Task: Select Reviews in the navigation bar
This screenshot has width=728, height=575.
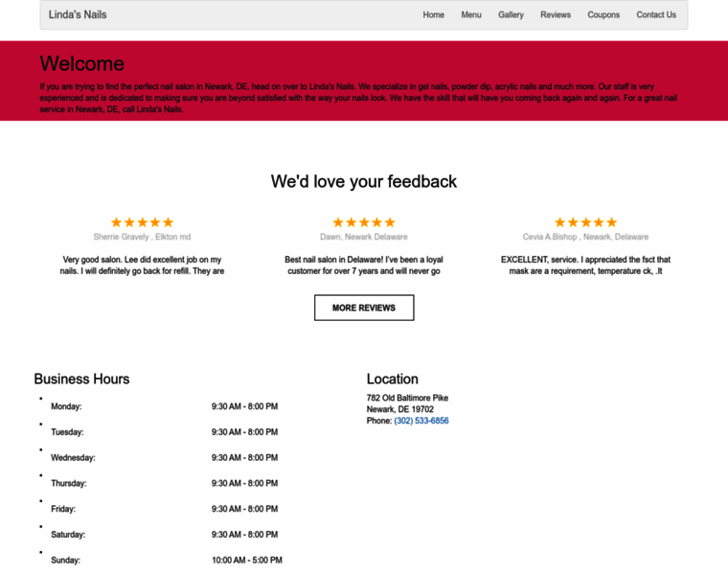Action: pos(555,14)
